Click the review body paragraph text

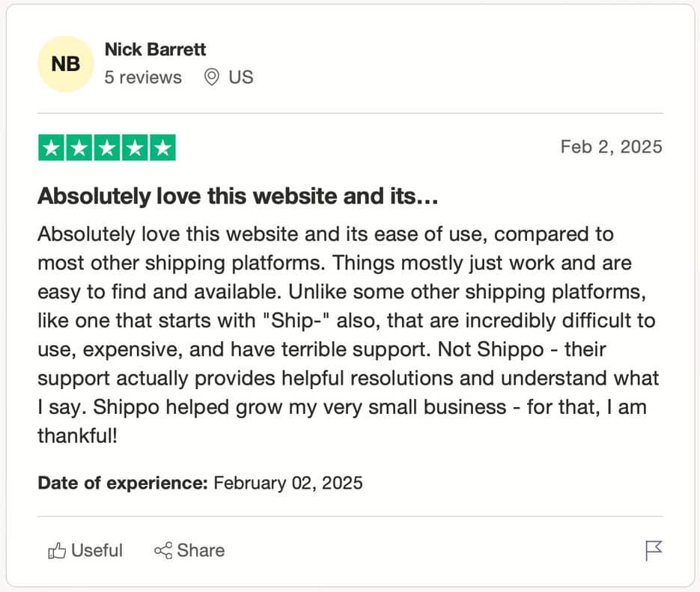point(348,335)
